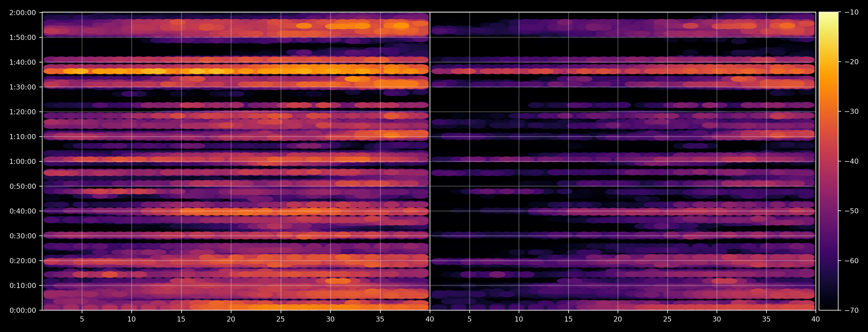The width and height of the screenshot is (868, 332).
Task: Click x-axis label 15 under right heatmap
Action: pos(568,319)
